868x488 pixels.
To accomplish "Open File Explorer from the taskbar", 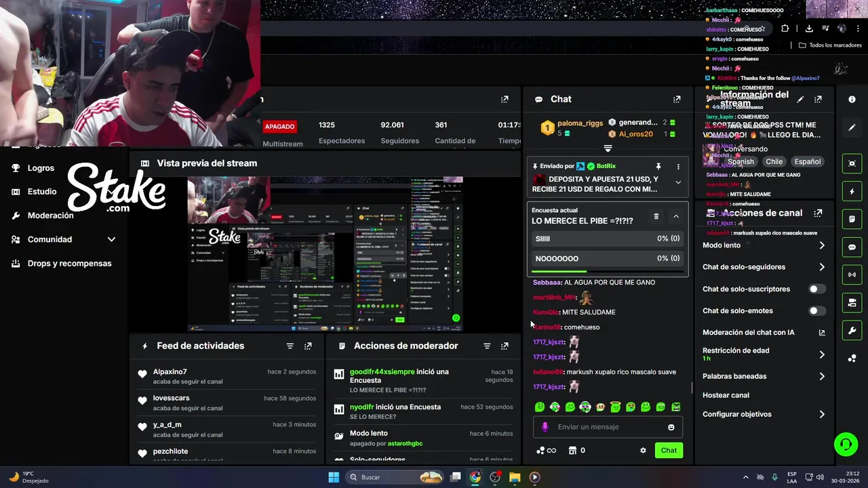I will (515, 477).
